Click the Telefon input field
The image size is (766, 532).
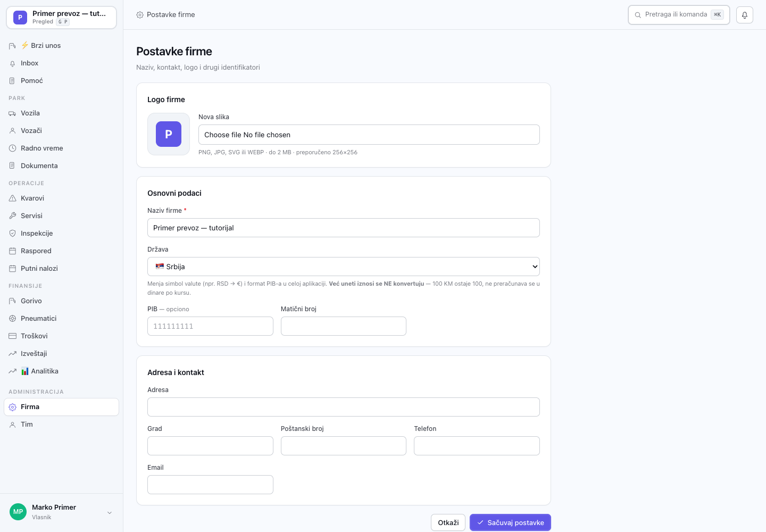(x=477, y=446)
